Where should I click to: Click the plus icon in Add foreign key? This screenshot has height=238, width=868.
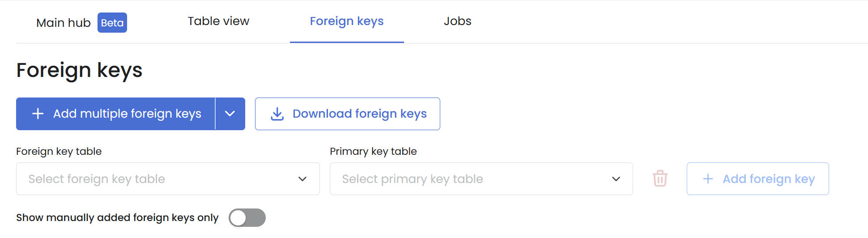[x=708, y=179]
